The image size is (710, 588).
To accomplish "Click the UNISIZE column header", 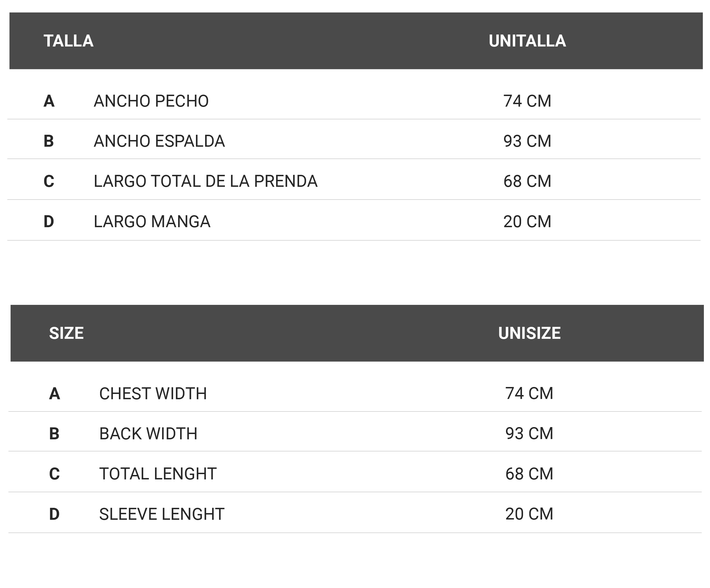I will click(x=529, y=333).
